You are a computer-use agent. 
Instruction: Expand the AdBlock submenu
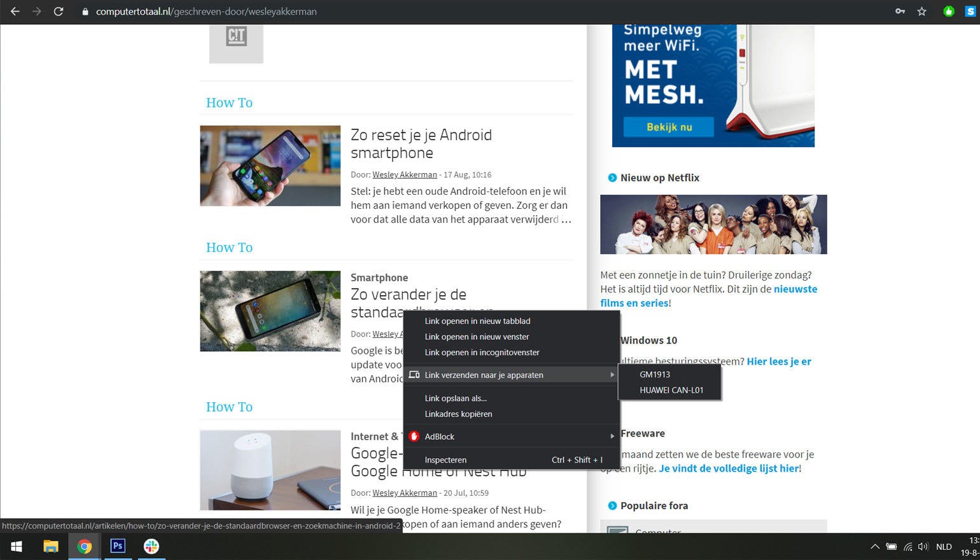(x=512, y=437)
